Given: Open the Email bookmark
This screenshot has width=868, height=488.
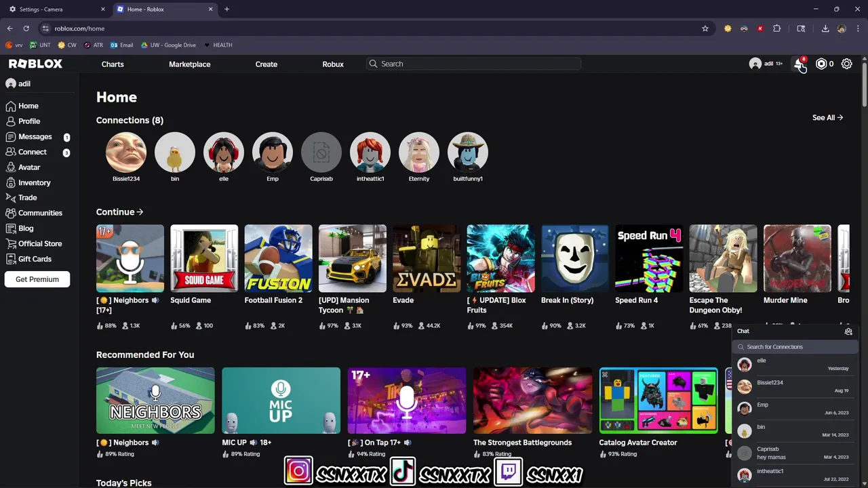Looking at the screenshot, I should (122, 45).
